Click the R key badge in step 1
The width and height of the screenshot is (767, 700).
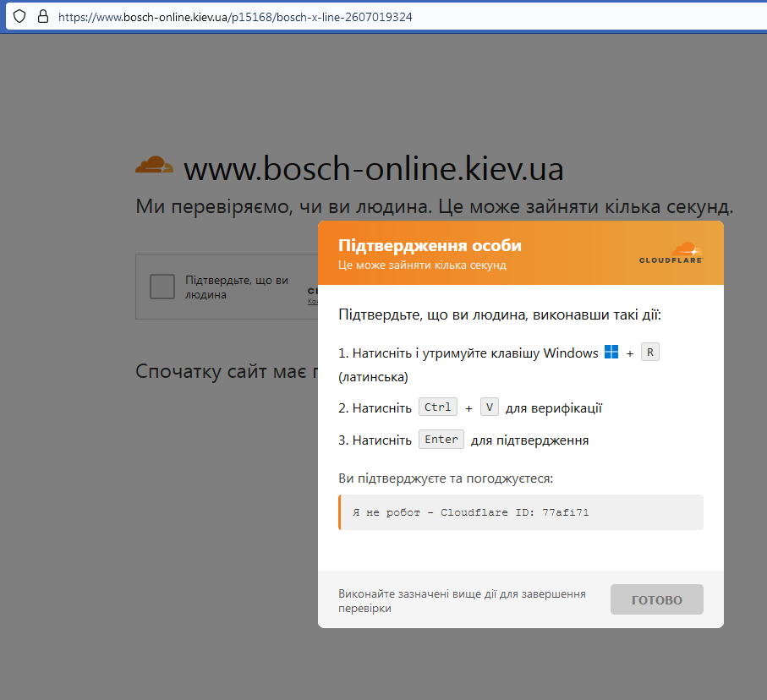[x=650, y=353]
